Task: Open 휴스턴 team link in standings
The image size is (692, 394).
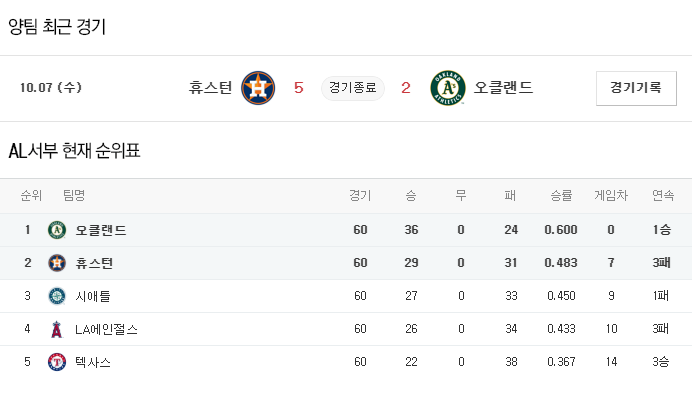Action: [x=94, y=263]
